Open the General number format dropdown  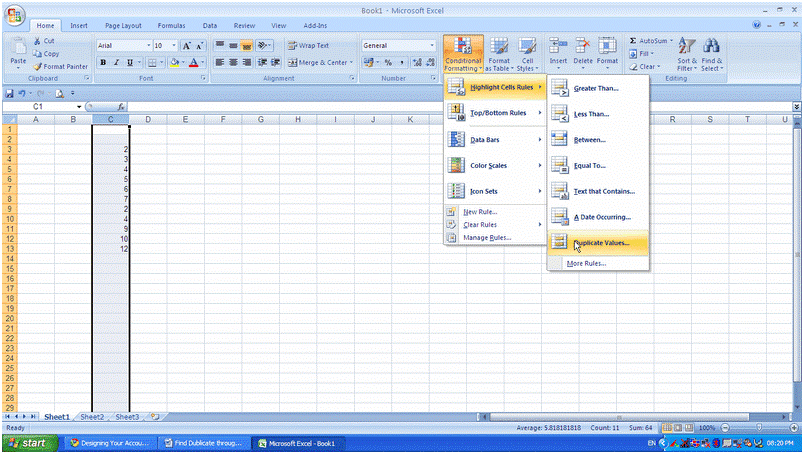tap(432, 46)
